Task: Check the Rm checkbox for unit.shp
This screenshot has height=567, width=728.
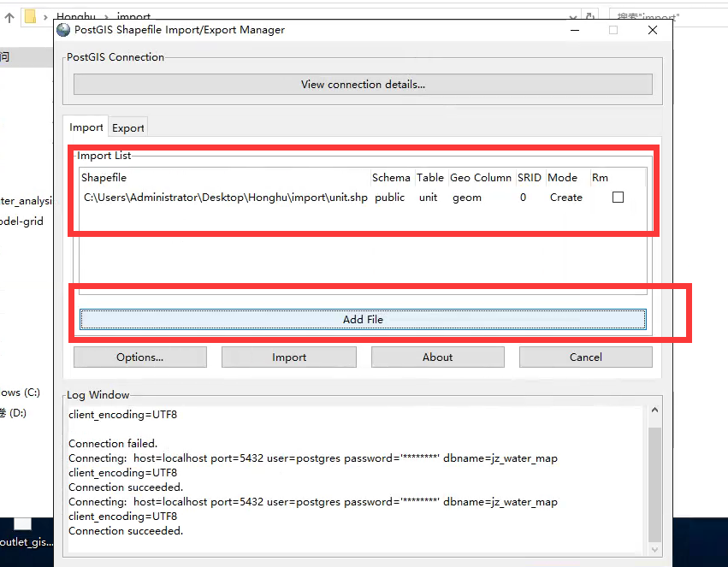Action: pos(618,198)
